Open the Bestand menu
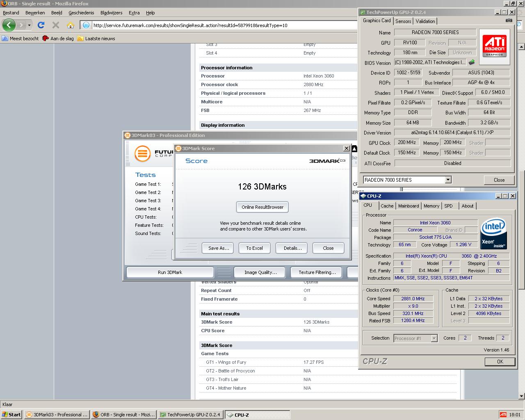This screenshot has height=420, width=525. tap(11, 13)
